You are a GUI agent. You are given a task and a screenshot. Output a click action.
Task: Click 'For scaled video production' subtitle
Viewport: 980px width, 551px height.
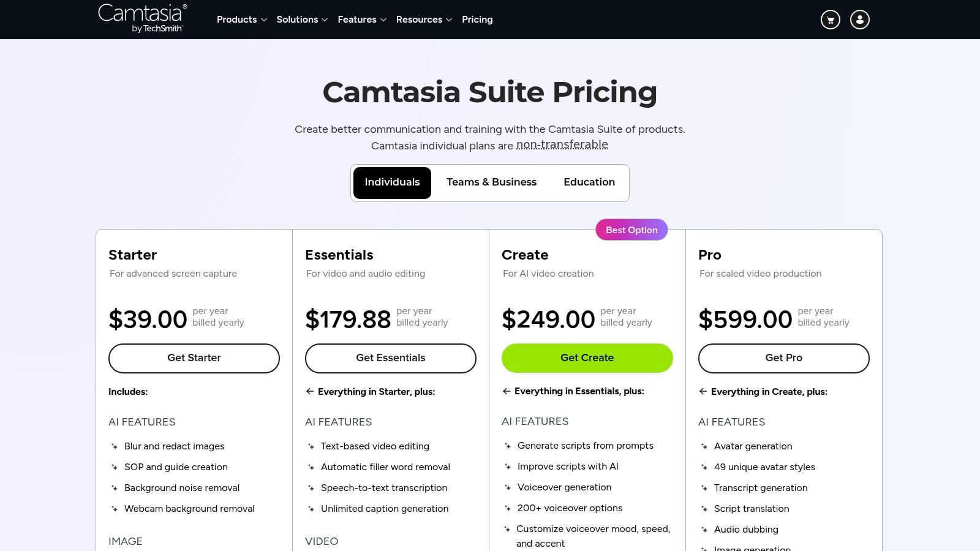(x=760, y=274)
